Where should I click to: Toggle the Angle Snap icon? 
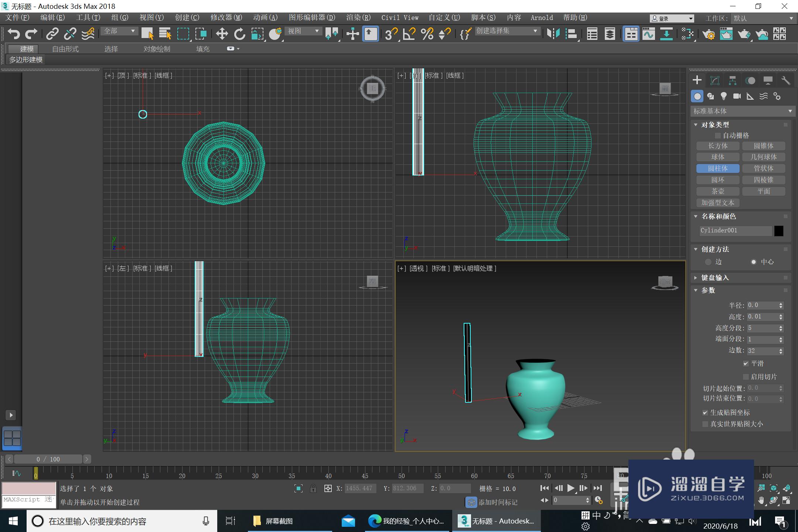409,34
